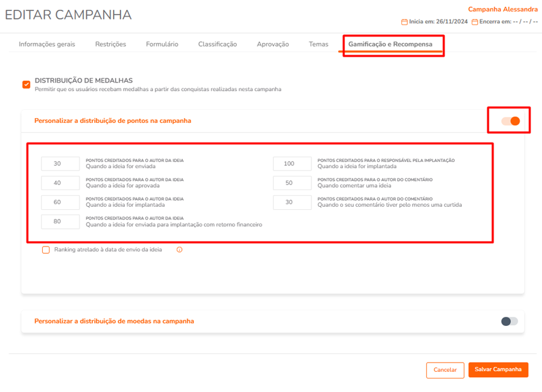Screen dimensions: 542x392
Task: Enable the personalizar distribuição de moedas toggle
Action: tap(510, 322)
